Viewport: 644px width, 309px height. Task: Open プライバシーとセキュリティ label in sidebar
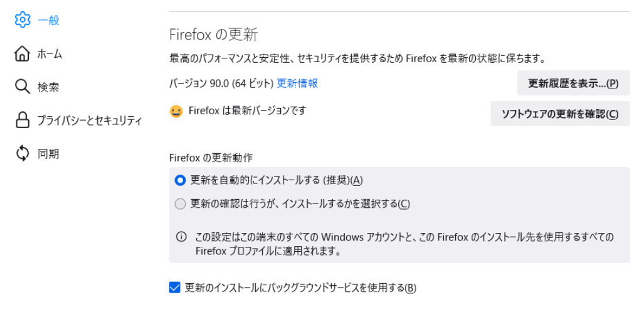click(x=90, y=120)
